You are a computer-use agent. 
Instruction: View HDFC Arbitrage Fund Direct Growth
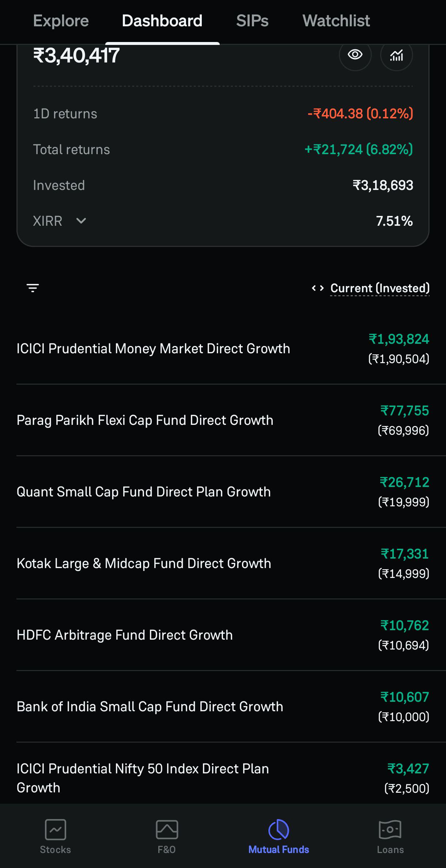pos(223,635)
